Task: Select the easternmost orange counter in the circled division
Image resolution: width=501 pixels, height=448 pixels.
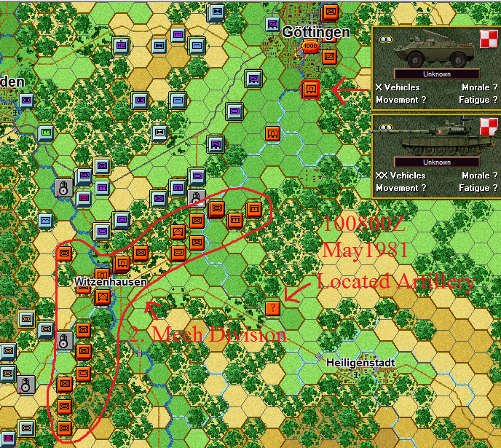Action: pyautogui.click(x=254, y=210)
